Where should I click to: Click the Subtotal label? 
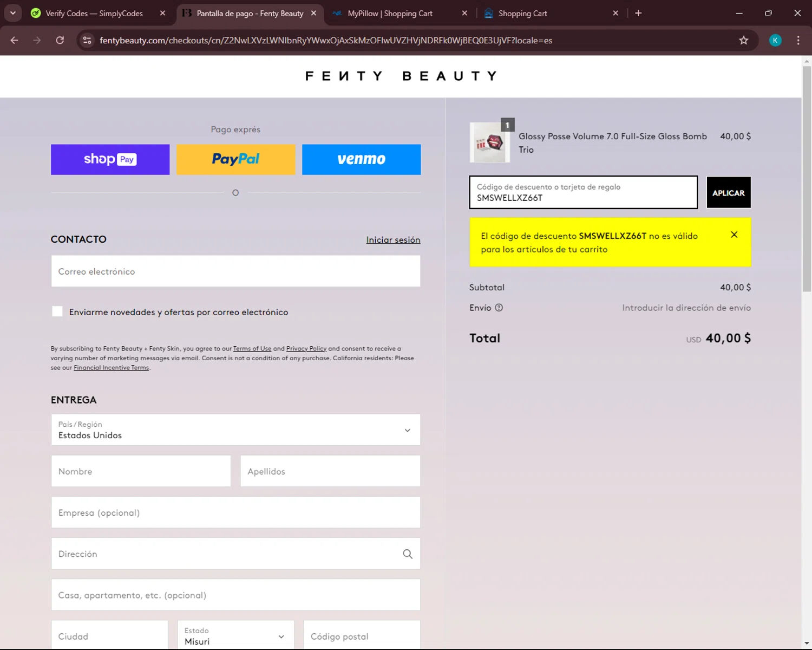[487, 287]
